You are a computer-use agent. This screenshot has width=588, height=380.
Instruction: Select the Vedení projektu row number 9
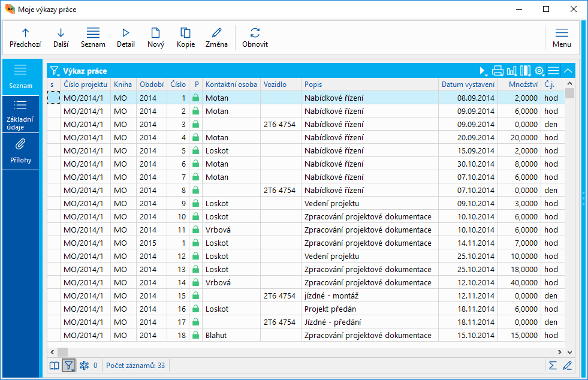coord(334,203)
